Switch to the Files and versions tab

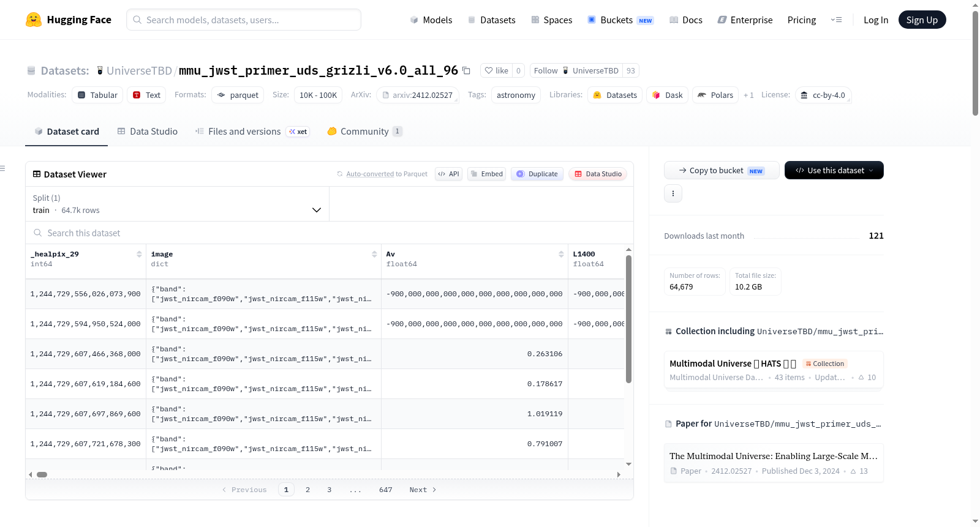(252, 131)
